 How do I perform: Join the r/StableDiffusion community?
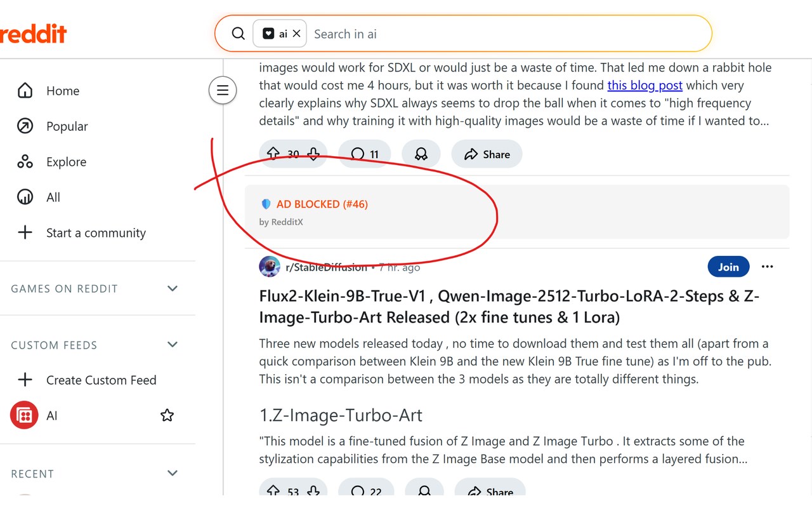[728, 267]
